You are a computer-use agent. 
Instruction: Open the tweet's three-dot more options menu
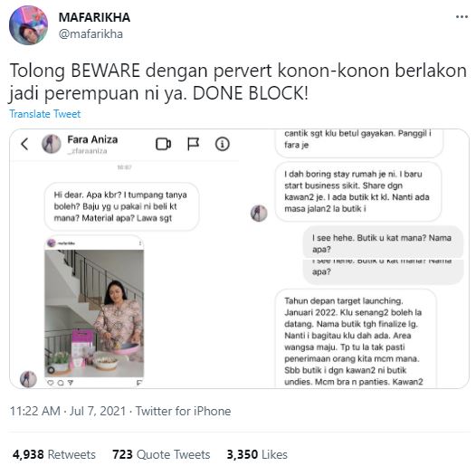click(x=462, y=17)
